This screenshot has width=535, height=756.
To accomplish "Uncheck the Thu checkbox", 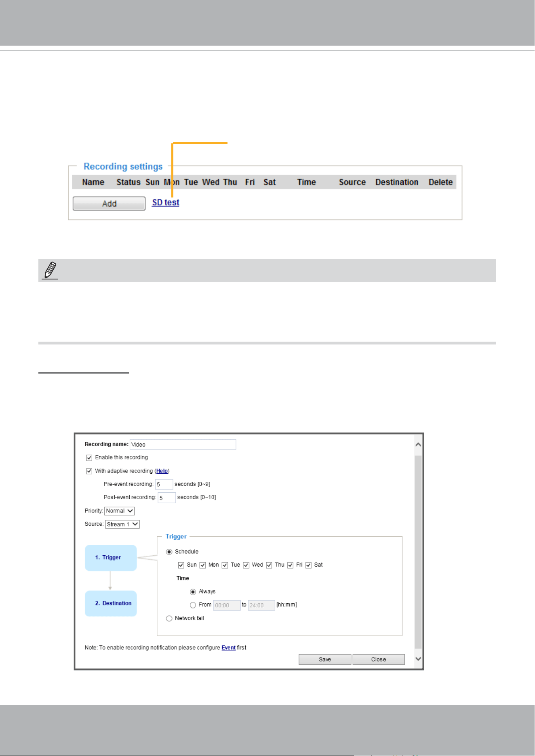I will tap(269, 565).
